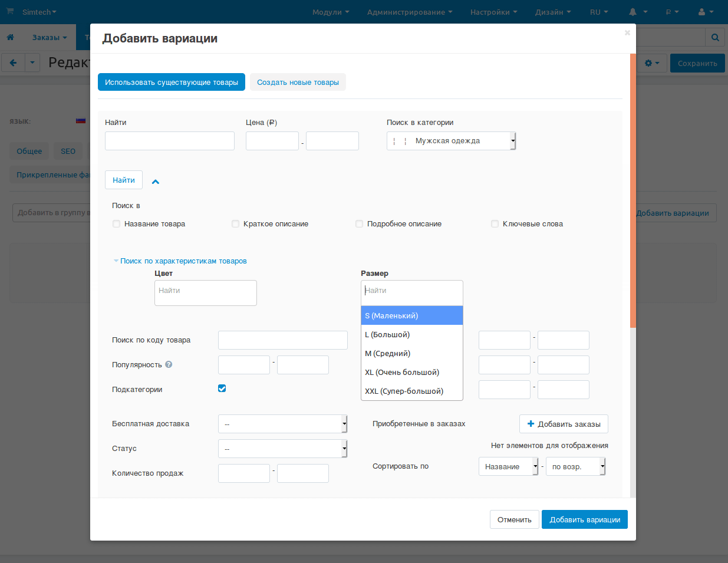
Task: Click the Popularity help question icon
Action: coord(169,364)
